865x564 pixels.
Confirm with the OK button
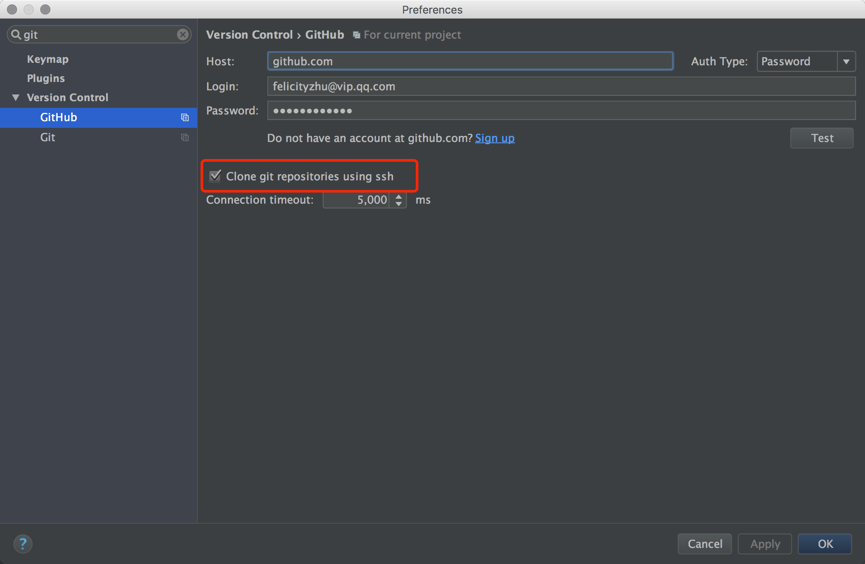click(x=825, y=544)
